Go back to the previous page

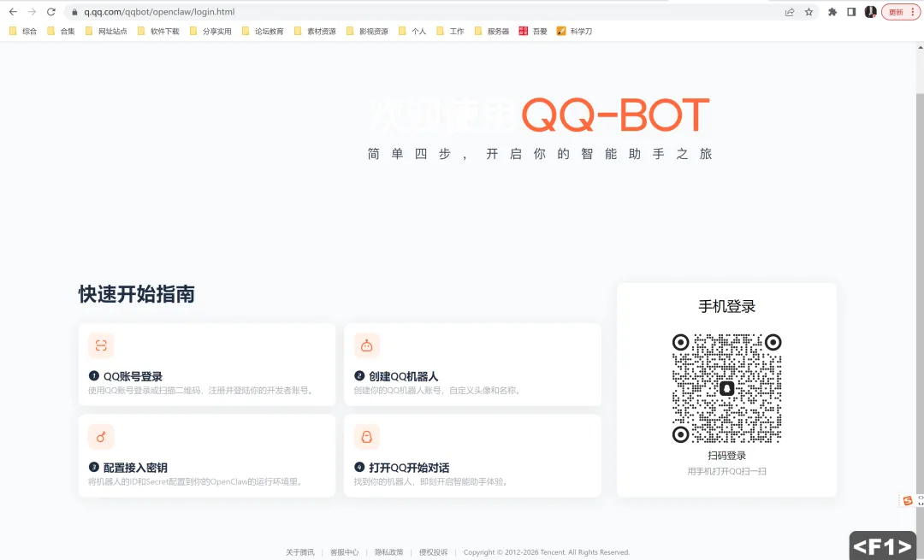pyautogui.click(x=13, y=12)
